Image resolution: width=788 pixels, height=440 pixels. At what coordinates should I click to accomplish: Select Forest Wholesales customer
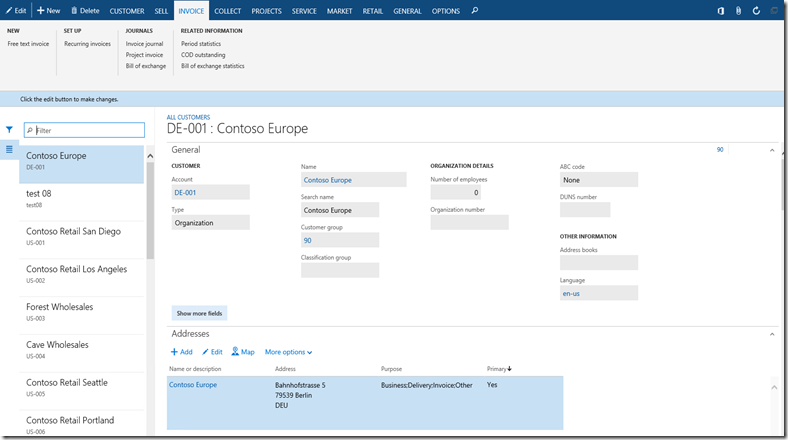[x=81, y=315]
